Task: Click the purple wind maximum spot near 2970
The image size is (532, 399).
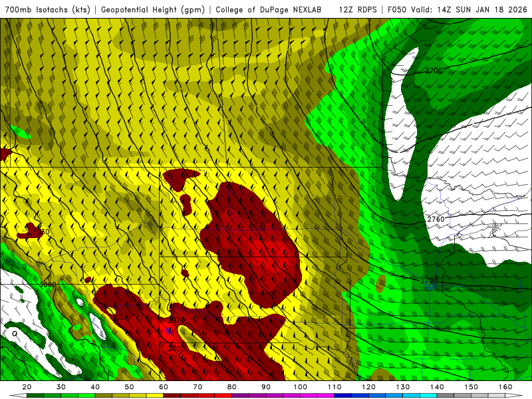Action: pyautogui.click(x=169, y=330)
